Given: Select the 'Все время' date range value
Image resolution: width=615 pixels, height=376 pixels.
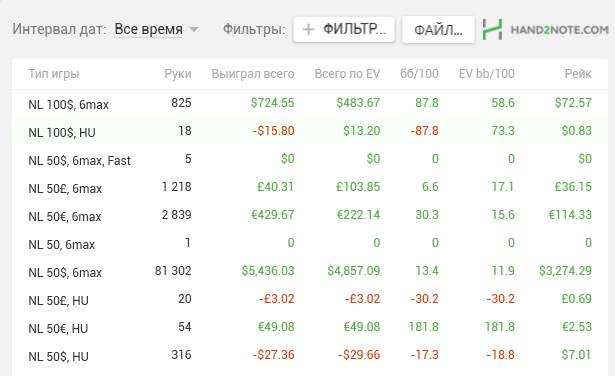Looking at the screenshot, I should (149, 29).
